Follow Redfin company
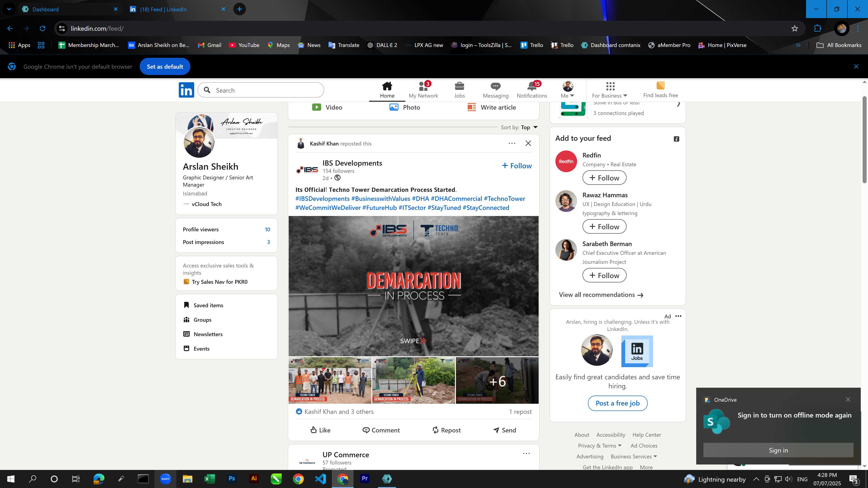The width and height of the screenshot is (868, 488). 604,178
